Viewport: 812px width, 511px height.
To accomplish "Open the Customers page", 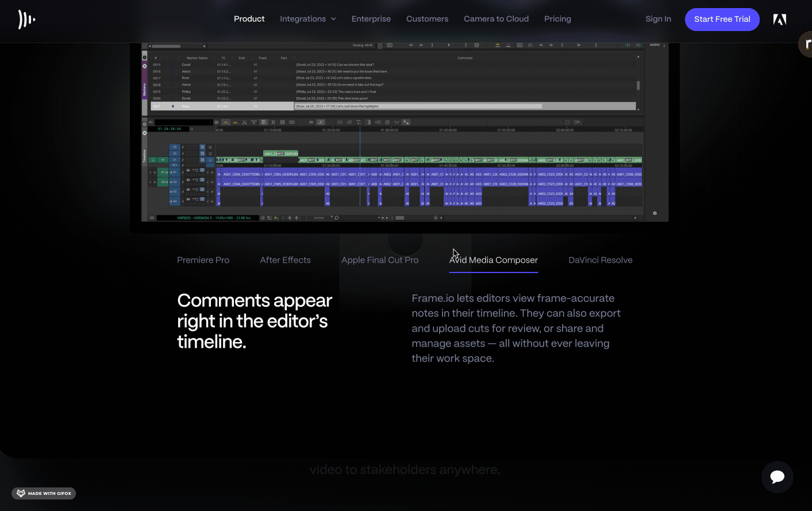I will 427,19.
